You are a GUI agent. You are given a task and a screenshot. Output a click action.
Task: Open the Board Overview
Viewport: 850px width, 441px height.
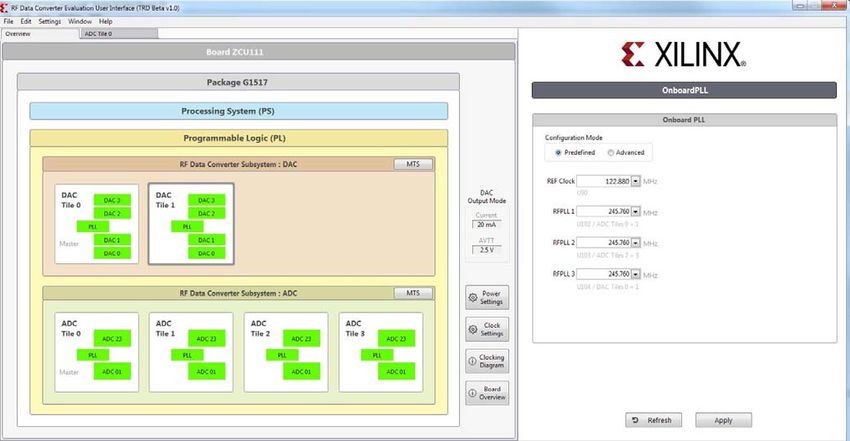[x=487, y=393]
